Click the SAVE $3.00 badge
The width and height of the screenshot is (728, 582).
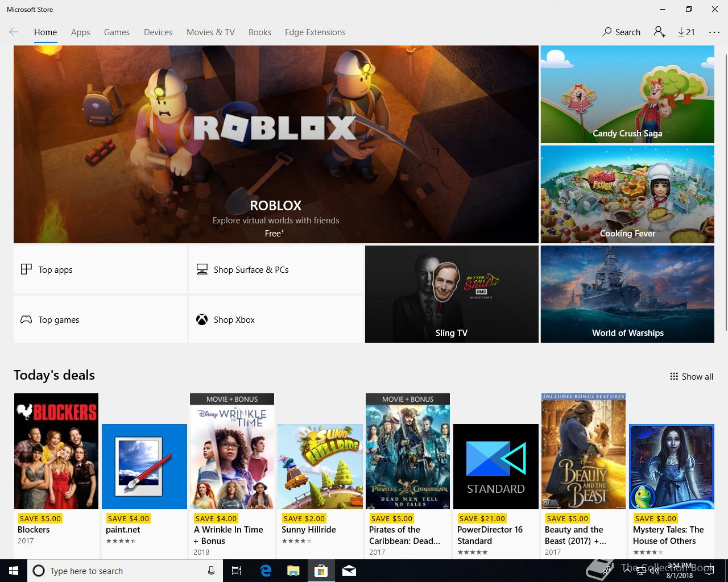[x=655, y=518]
